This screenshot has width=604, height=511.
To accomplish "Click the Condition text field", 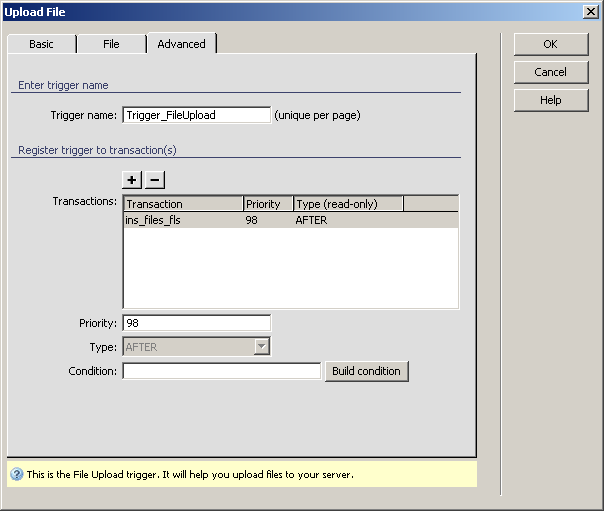I will pyautogui.click(x=221, y=371).
